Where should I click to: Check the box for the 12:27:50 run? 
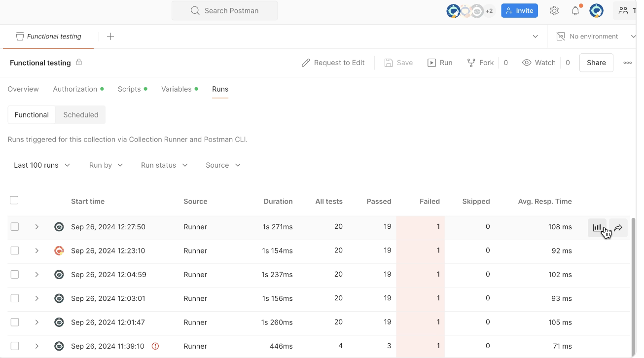(x=15, y=227)
